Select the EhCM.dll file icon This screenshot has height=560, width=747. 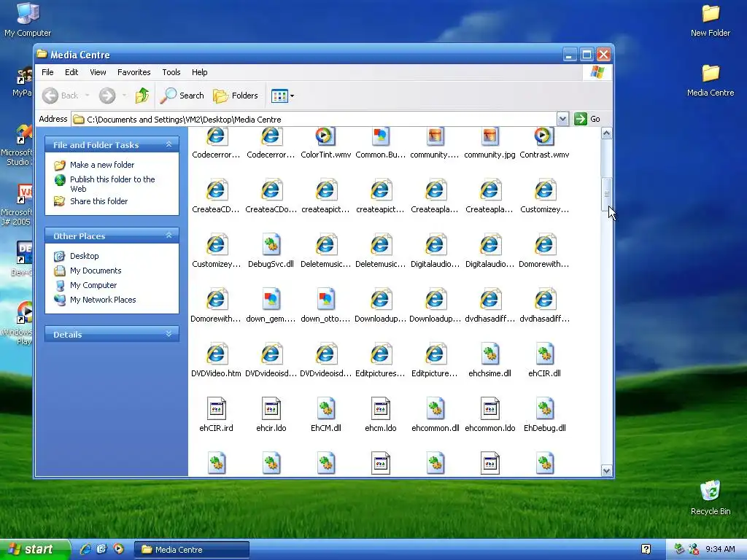click(x=325, y=408)
